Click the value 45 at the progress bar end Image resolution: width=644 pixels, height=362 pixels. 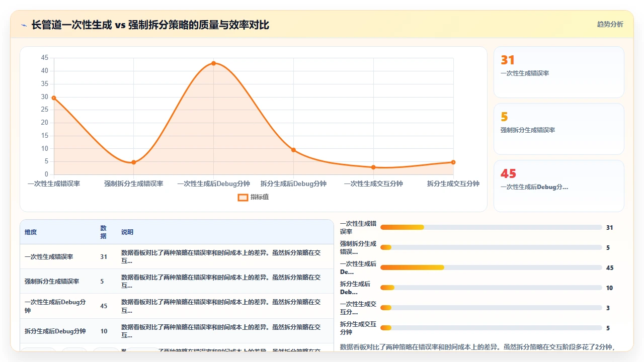coord(609,267)
